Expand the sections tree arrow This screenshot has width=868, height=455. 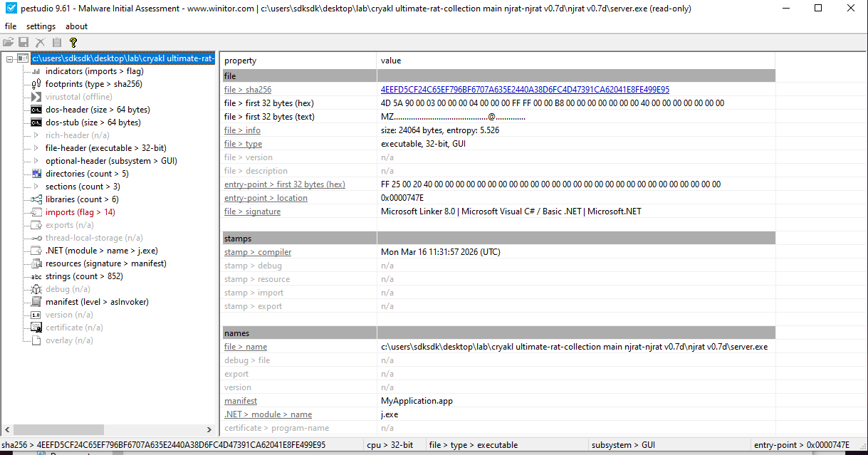36,187
